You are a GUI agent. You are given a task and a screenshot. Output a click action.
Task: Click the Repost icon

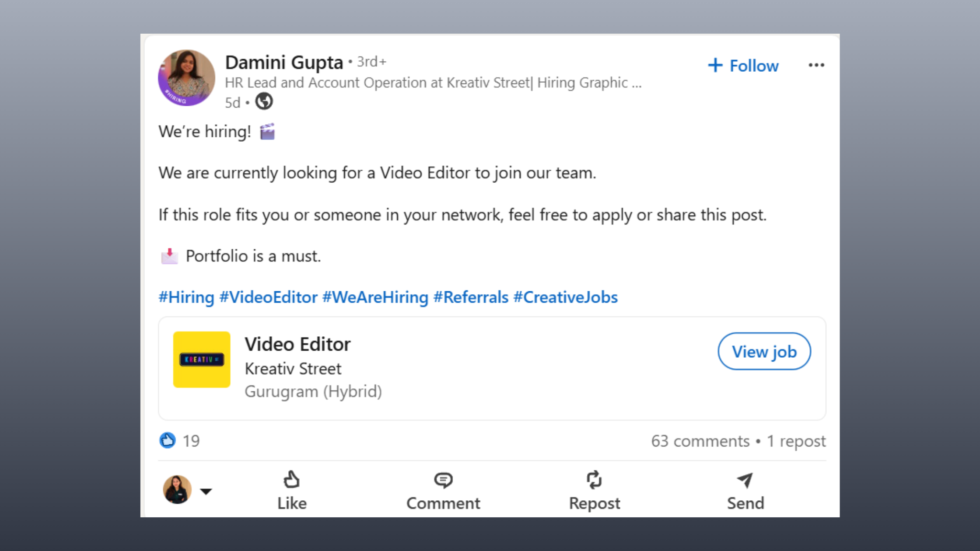(x=594, y=480)
